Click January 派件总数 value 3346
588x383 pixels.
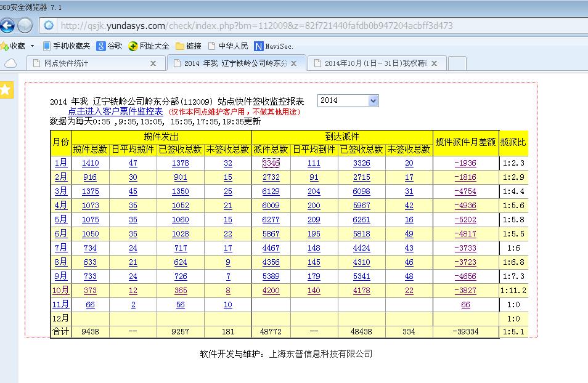coord(271,163)
